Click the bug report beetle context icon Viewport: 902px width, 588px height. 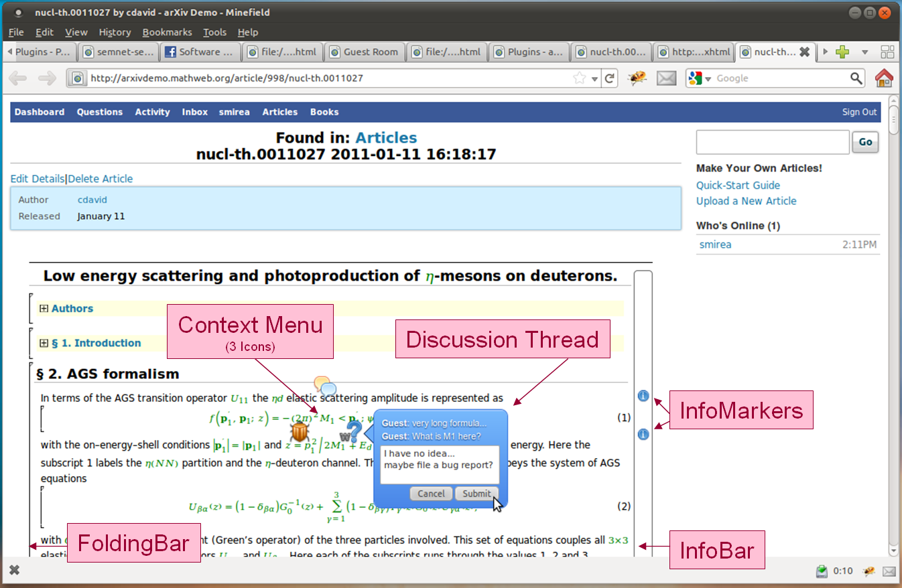[299, 433]
